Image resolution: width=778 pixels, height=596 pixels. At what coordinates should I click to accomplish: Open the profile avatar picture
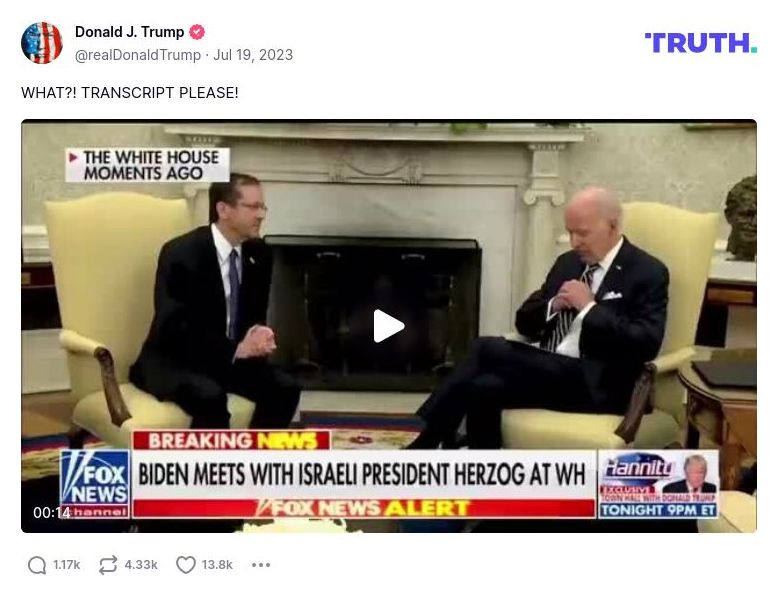[42, 43]
